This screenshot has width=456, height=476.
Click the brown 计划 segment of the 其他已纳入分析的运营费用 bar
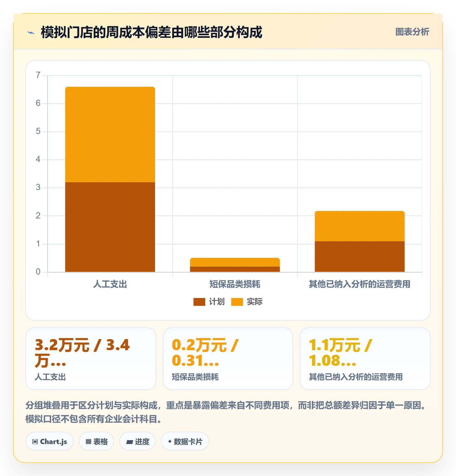tap(360, 257)
